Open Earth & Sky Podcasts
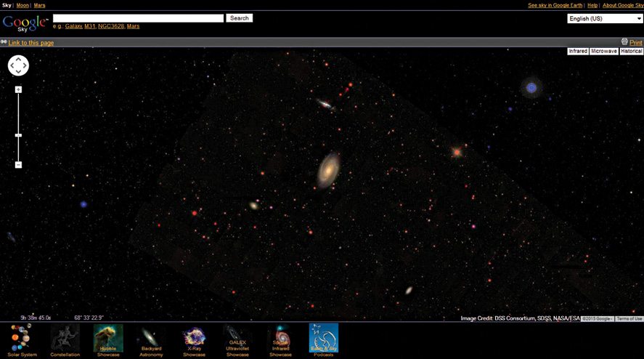This screenshot has width=644, height=359. click(x=324, y=339)
